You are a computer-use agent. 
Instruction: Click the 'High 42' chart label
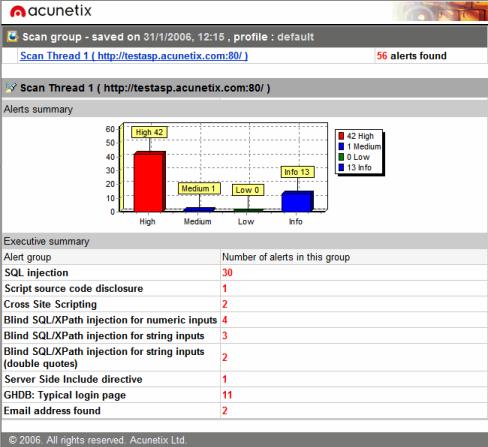click(x=149, y=132)
